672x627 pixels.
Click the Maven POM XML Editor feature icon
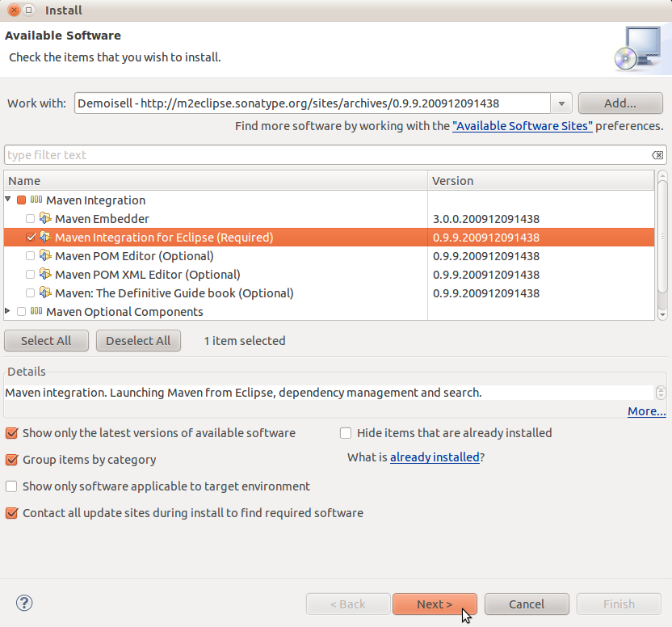(46, 275)
